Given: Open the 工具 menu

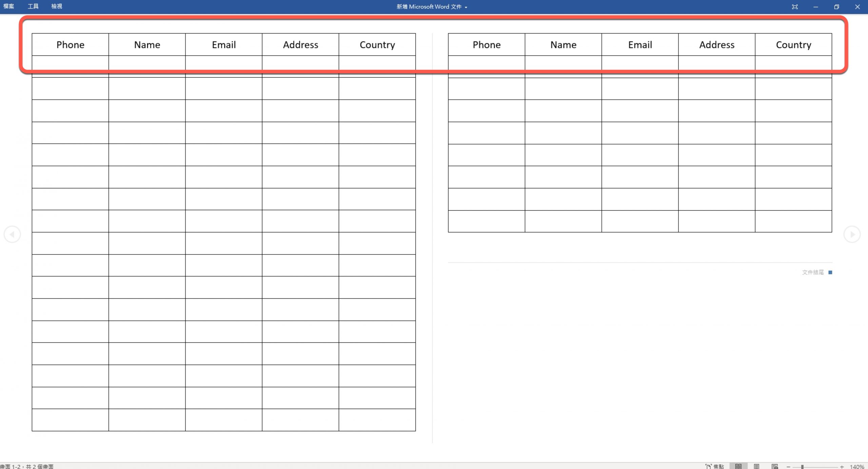Looking at the screenshot, I should [x=33, y=6].
